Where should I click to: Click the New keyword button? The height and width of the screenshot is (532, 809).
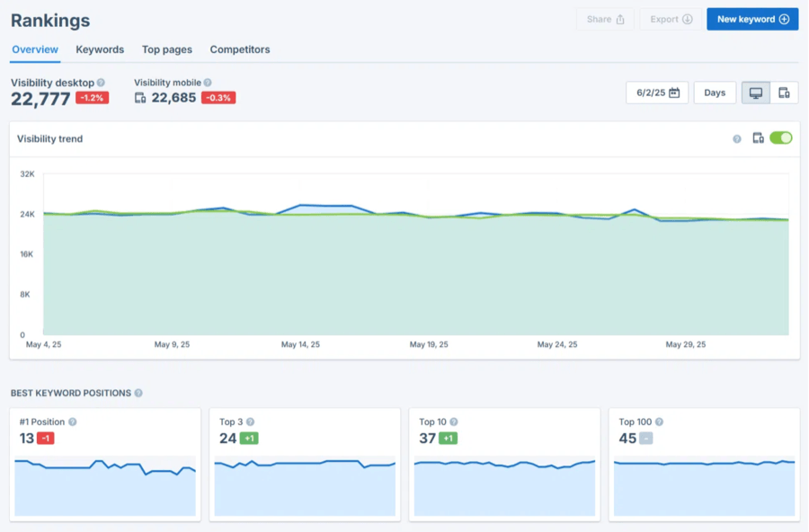point(753,19)
